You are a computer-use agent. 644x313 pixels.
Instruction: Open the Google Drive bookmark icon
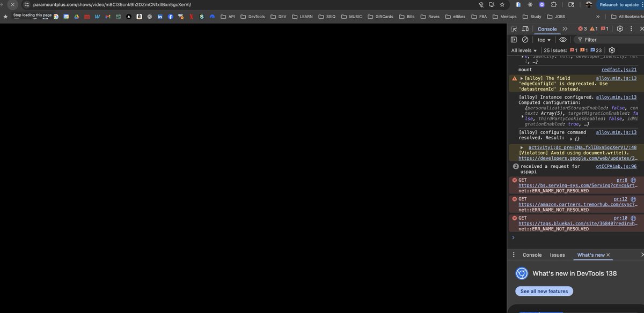76,17
